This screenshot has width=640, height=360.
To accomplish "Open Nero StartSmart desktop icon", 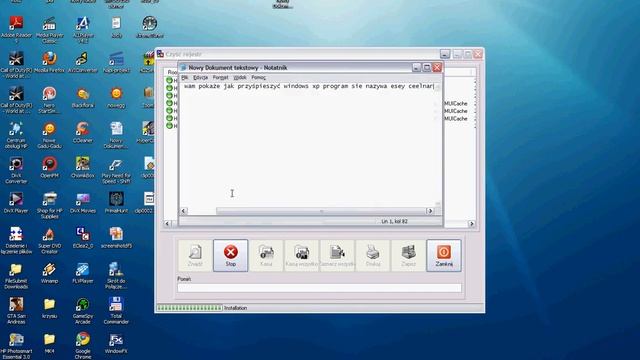I will [x=49, y=100].
